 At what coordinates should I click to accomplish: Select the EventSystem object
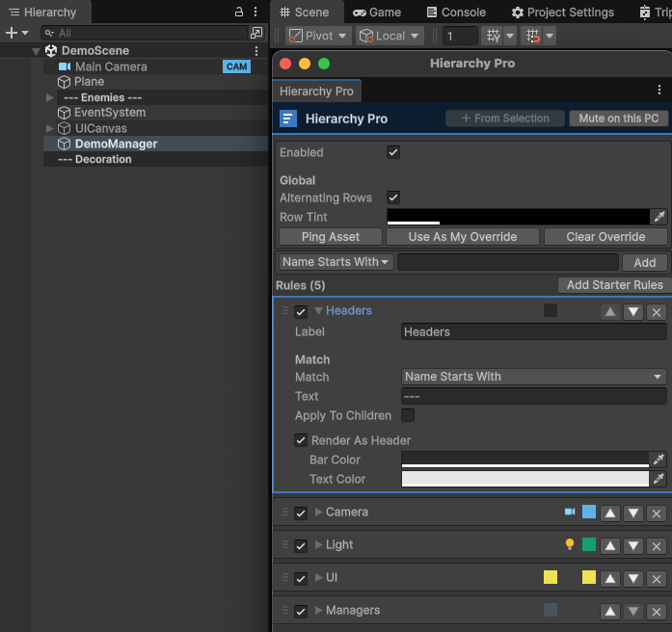110,113
